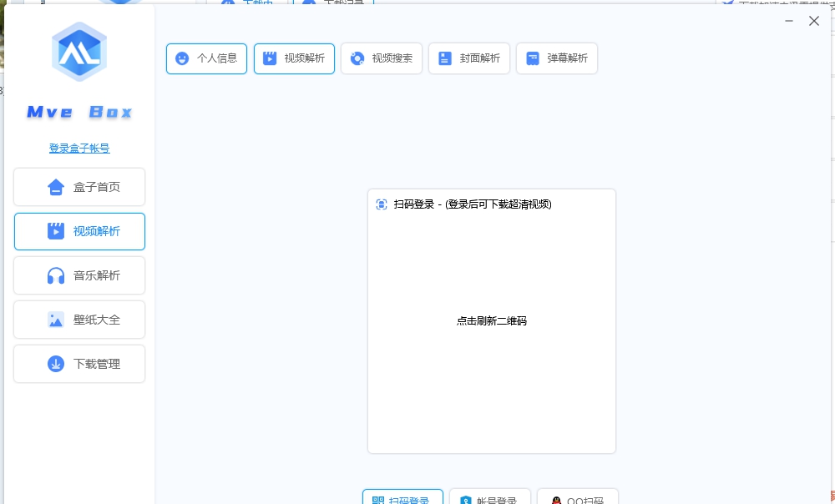Image resolution: width=835 pixels, height=504 pixels.
Task: Switch to the 封面解析 tab
Action: click(x=469, y=58)
